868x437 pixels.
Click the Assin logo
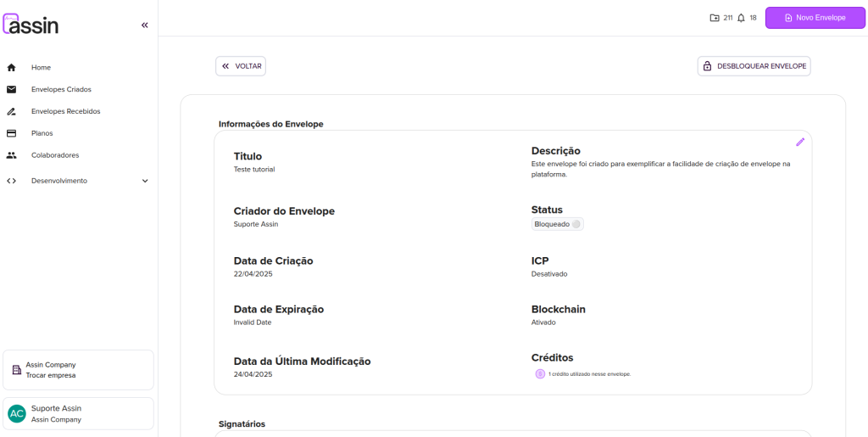coord(31,25)
